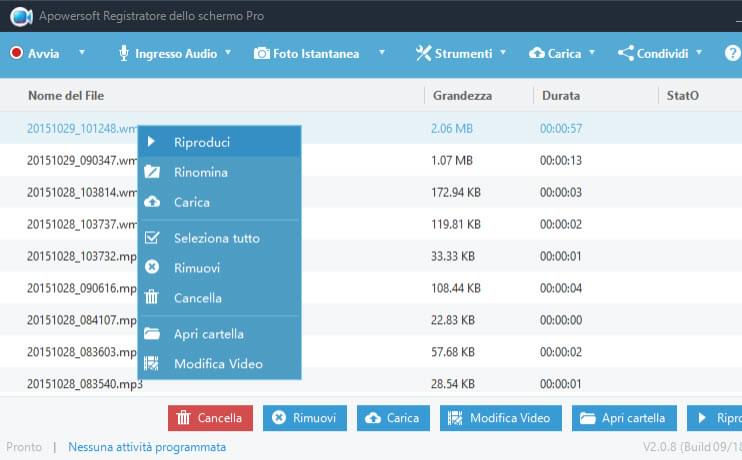Select Rinomina from the context menu

(200, 172)
